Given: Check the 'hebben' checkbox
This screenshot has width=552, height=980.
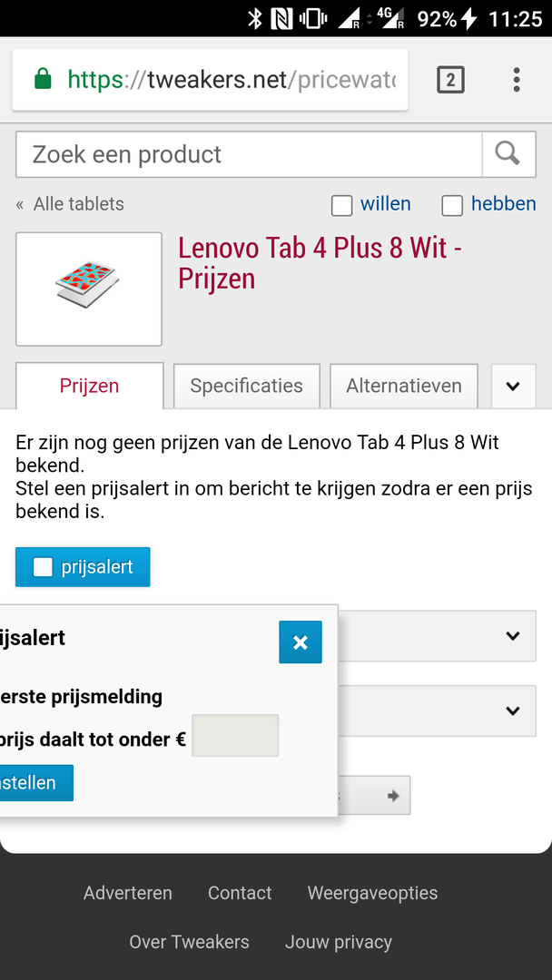Looking at the screenshot, I should [x=452, y=206].
